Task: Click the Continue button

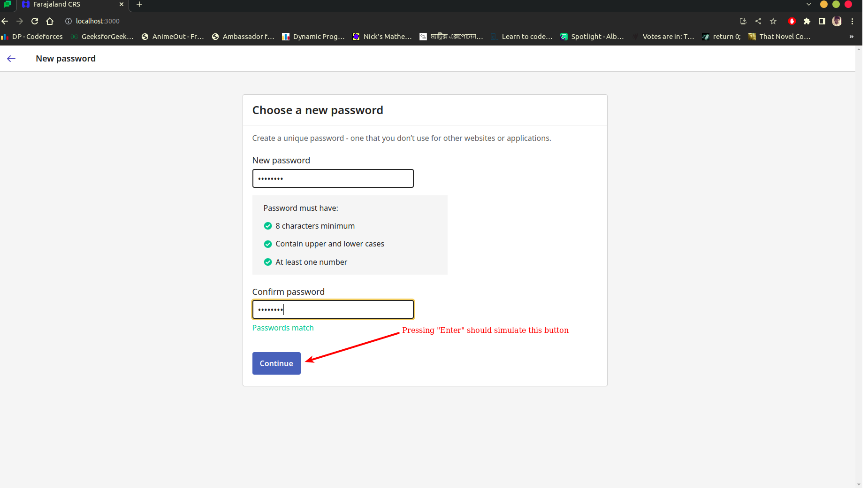Action: click(x=276, y=363)
